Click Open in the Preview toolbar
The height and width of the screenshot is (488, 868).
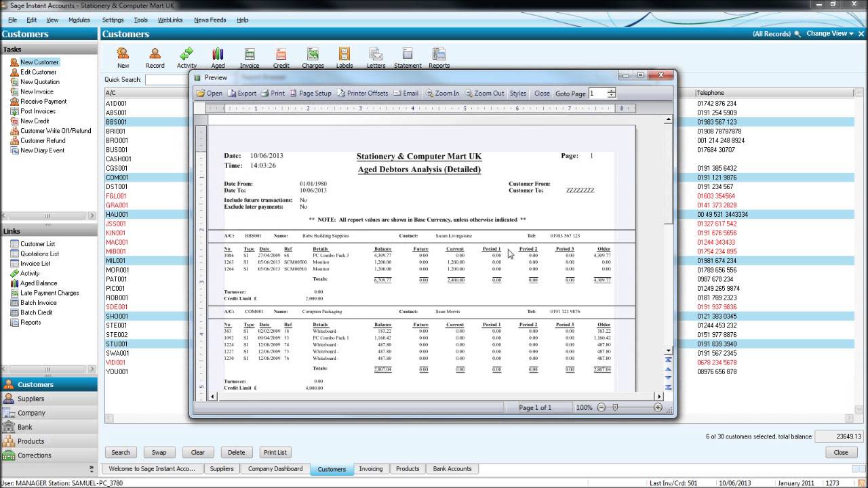point(210,94)
